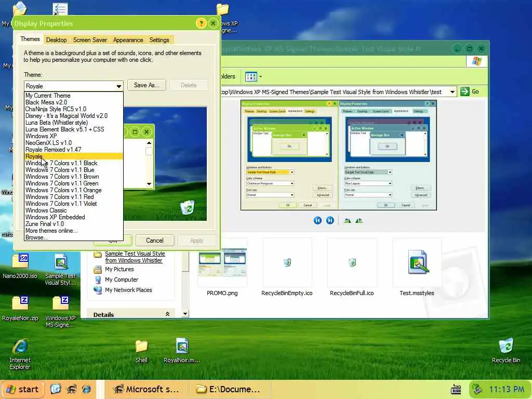This screenshot has width=532, height=399.
Task: Select Royale Remixed v1.47 theme
Action: [74, 150]
